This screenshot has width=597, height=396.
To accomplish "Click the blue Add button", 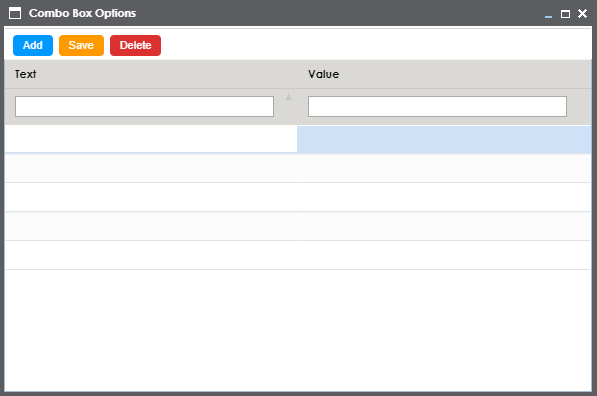I will pyautogui.click(x=33, y=45).
